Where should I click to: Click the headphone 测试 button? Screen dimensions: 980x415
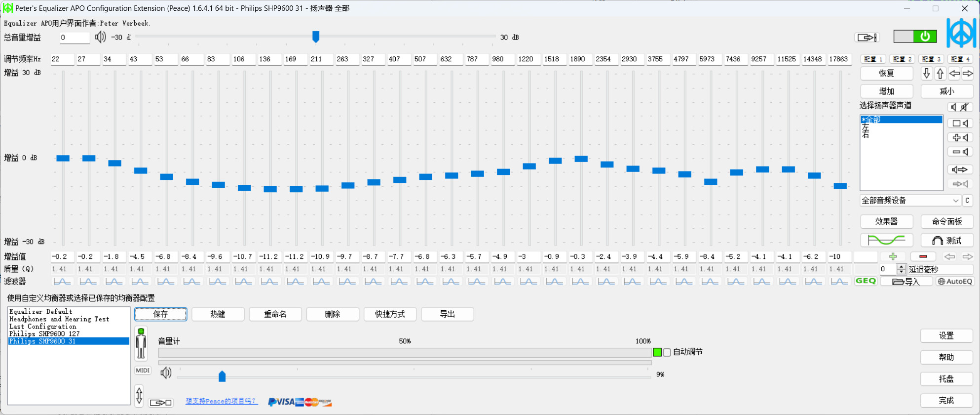click(947, 240)
